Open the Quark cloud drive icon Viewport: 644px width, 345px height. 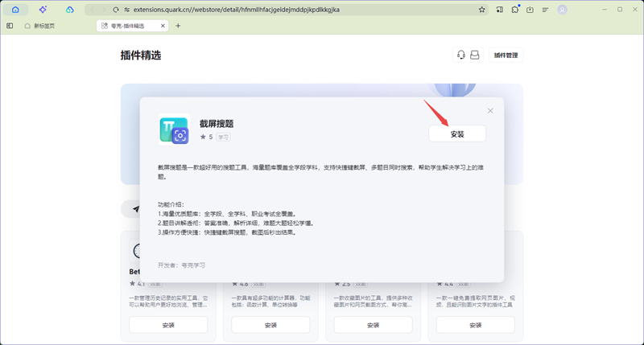click(70, 10)
